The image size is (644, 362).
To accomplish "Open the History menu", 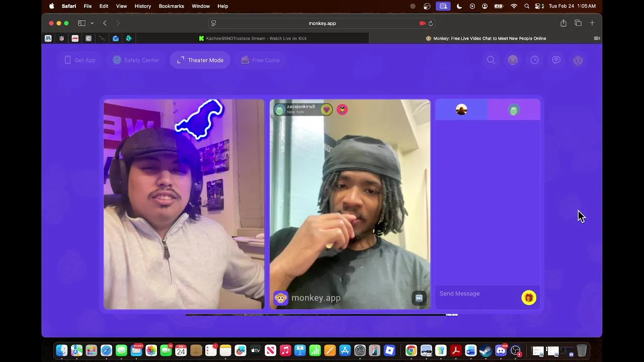I will click(142, 6).
